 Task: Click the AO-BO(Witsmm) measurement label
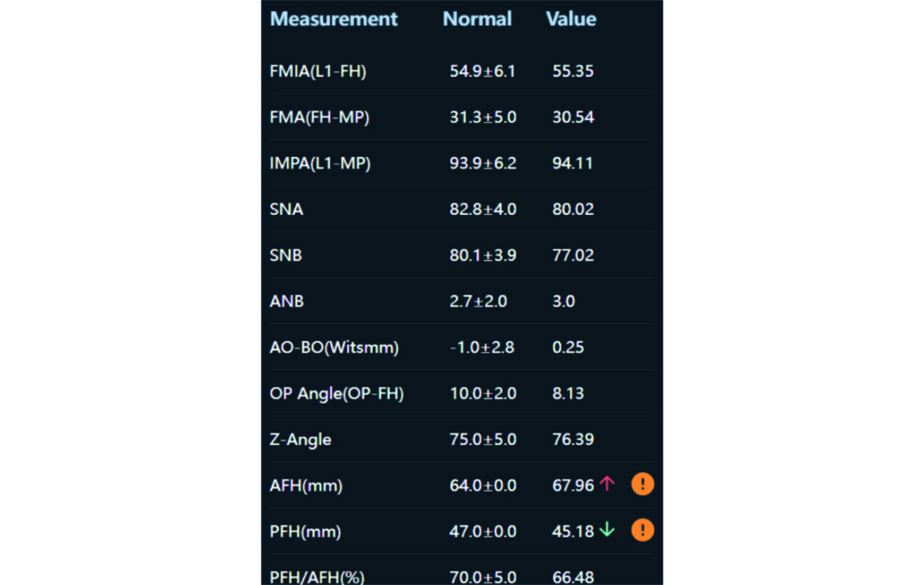pyautogui.click(x=334, y=348)
